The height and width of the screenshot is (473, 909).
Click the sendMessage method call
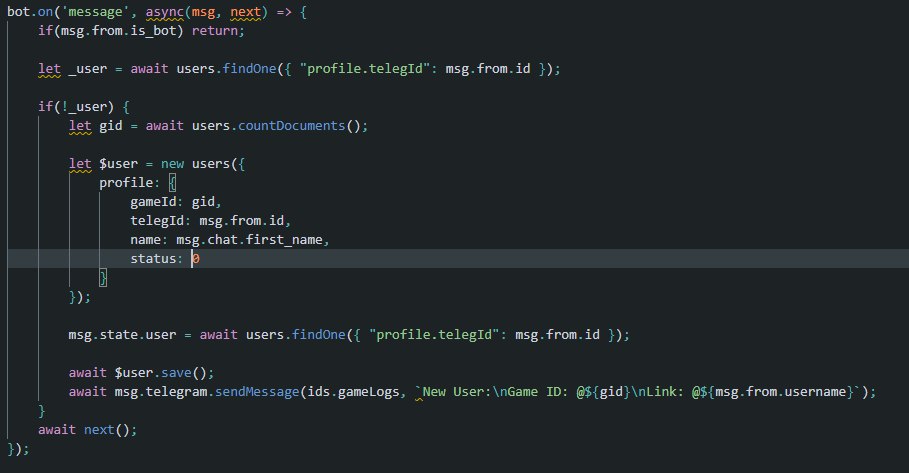[x=257, y=392]
